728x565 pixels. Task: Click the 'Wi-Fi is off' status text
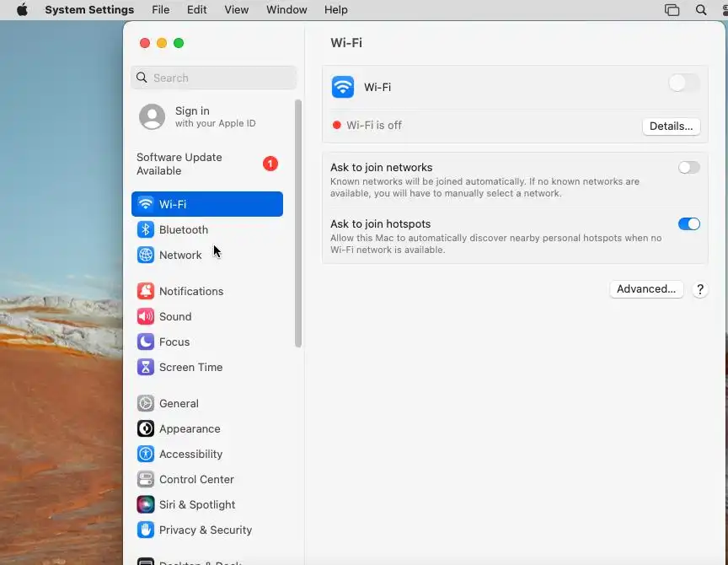[374, 126]
